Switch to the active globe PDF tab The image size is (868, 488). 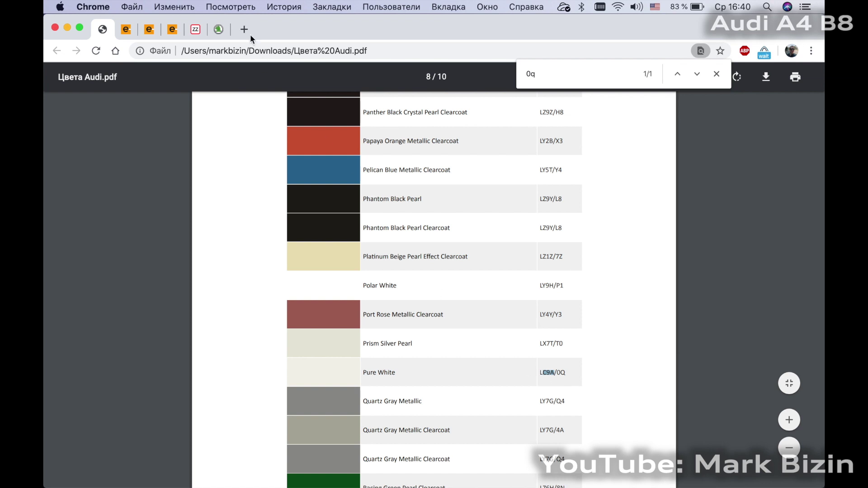click(x=103, y=29)
